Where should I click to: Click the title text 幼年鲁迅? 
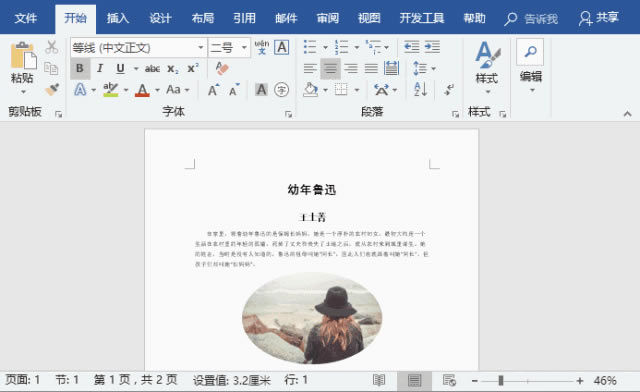[312, 189]
